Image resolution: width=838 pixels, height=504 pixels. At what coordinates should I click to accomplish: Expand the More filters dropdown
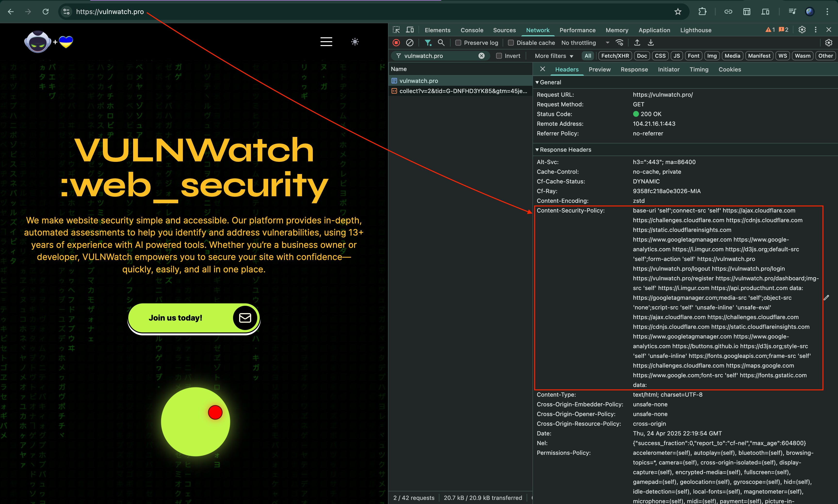(554, 56)
